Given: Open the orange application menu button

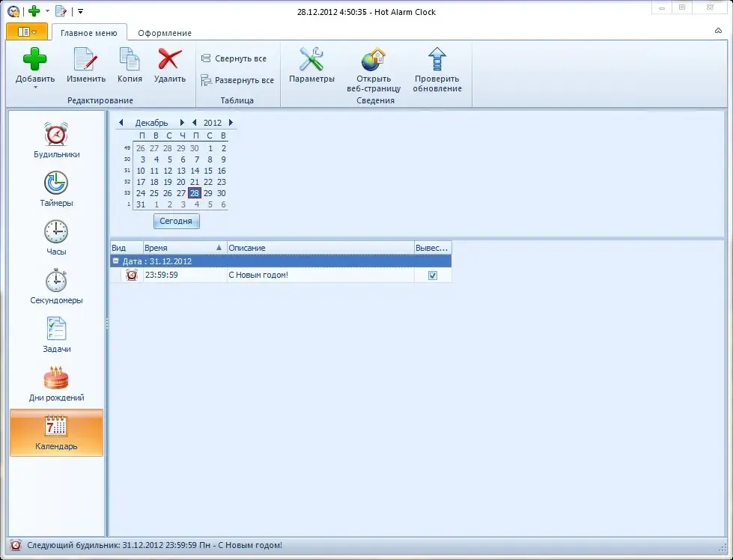Looking at the screenshot, I should (x=27, y=31).
